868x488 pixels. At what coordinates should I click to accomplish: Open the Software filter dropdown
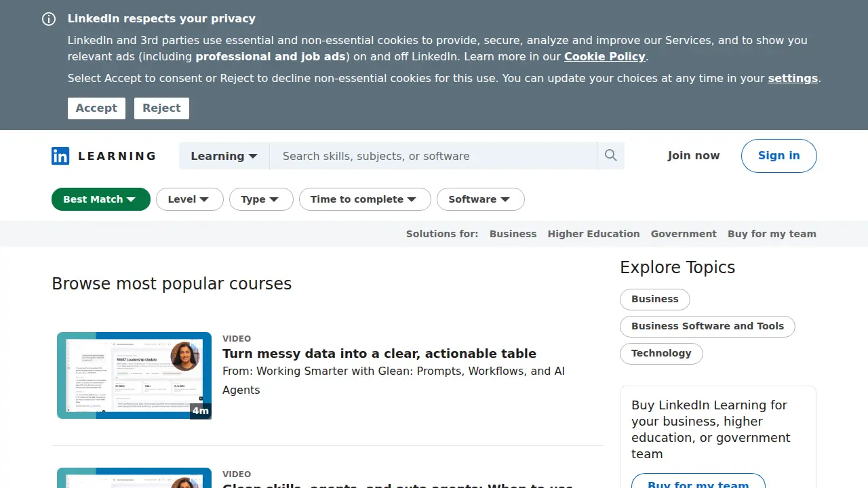pos(481,199)
